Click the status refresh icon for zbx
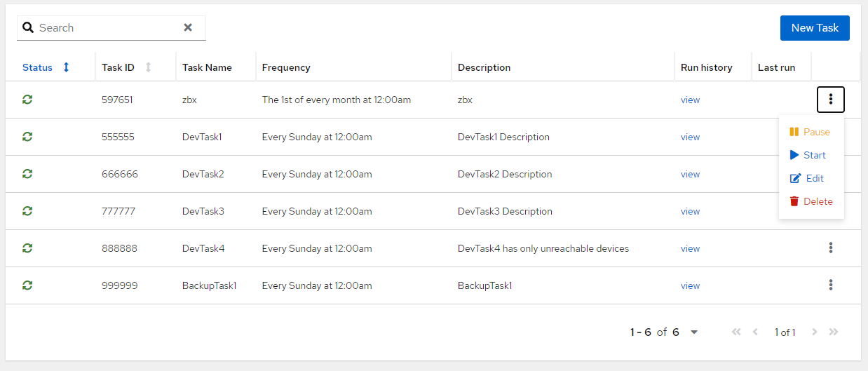Screen dimensions: 868x371 point(27,100)
